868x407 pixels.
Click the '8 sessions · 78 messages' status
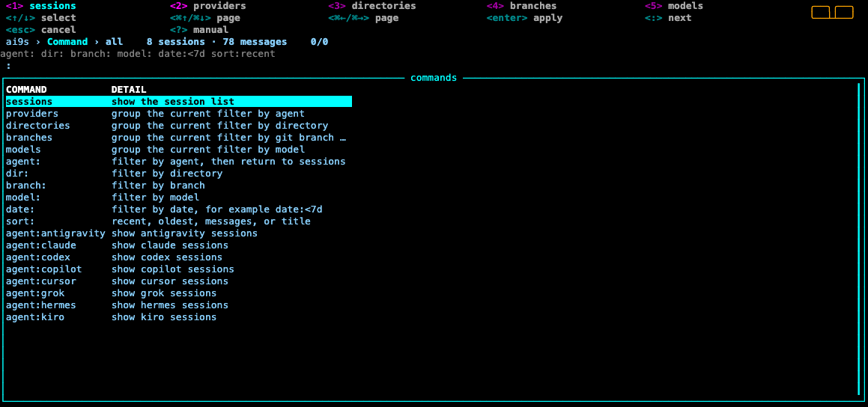click(x=217, y=42)
